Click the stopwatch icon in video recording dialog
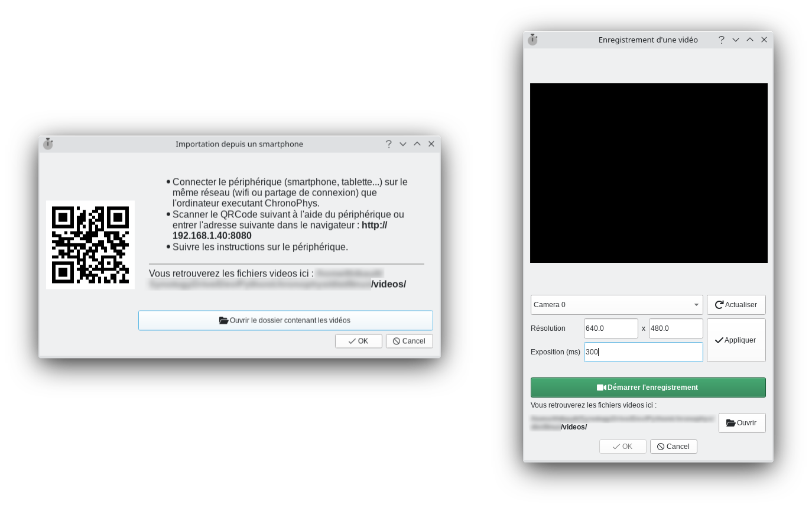This screenshot has width=812, height=508. point(532,40)
